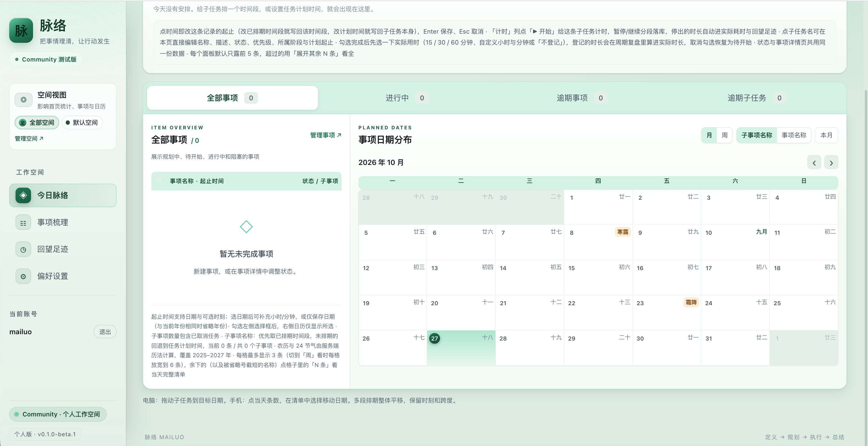The image size is (868, 446).
Task: Click the empty-state diamond icon
Action: pyautogui.click(x=246, y=227)
